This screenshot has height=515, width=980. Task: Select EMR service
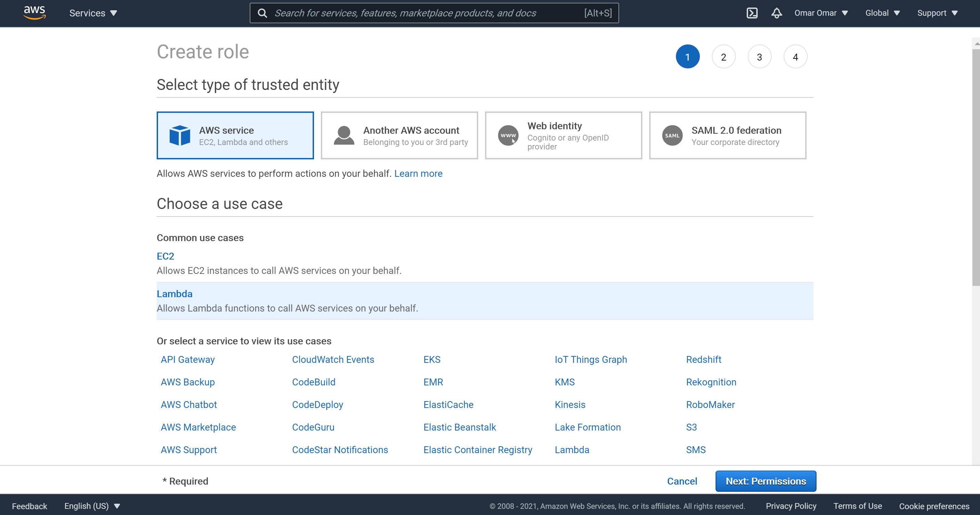(x=433, y=382)
